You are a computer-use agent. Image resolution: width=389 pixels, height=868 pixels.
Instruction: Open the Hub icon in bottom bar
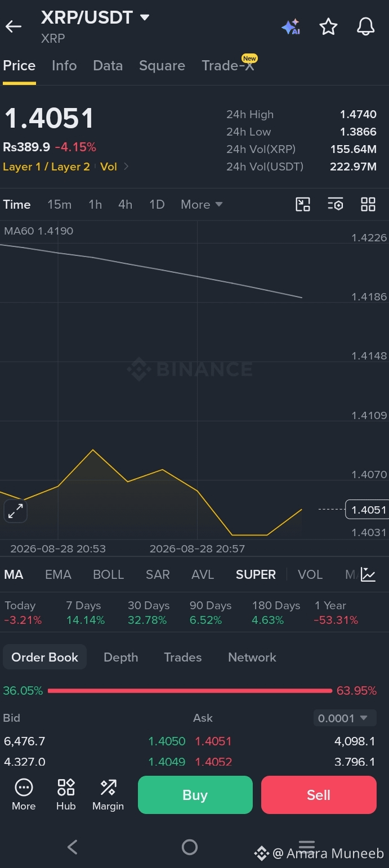[66, 794]
